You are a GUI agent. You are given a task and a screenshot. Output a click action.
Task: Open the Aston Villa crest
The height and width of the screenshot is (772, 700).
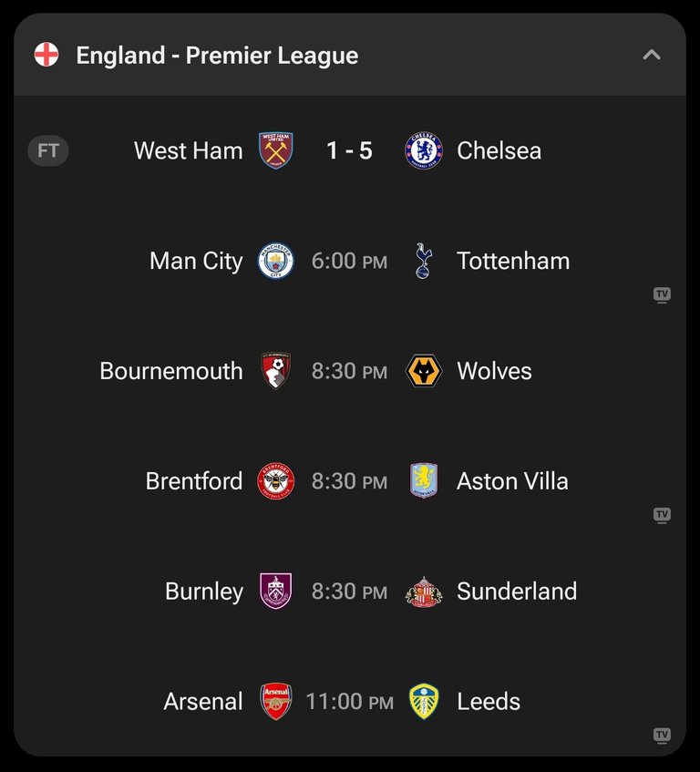click(x=423, y=481)
